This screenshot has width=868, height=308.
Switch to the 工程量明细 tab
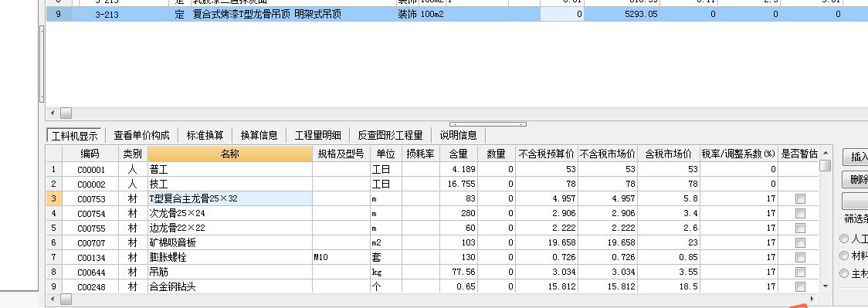[317, 135]
